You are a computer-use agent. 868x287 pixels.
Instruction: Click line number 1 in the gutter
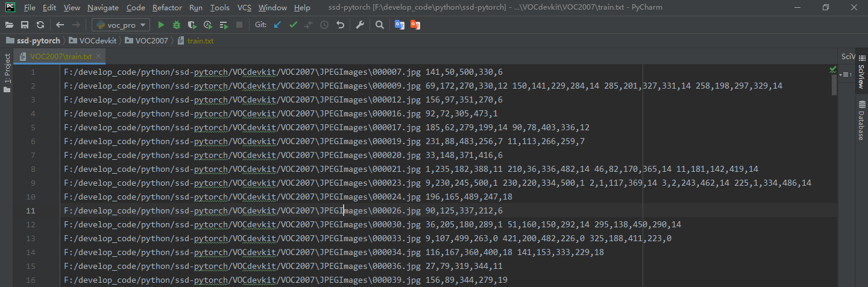tap(33, 72)
